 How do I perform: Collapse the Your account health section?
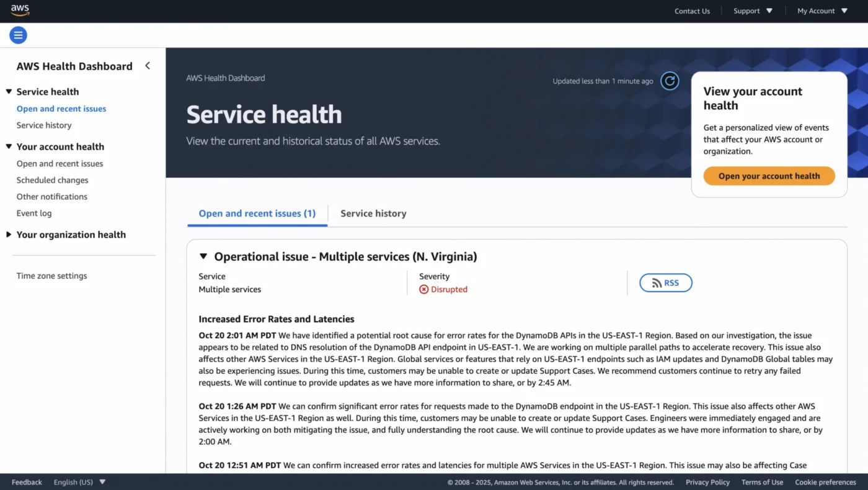pyautogui.click(x=9, y=147)
